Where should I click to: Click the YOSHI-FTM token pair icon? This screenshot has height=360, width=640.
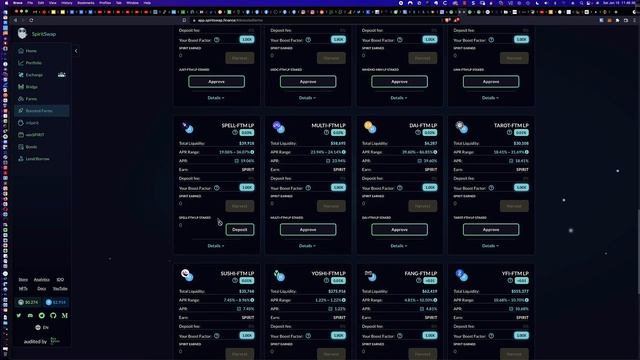point(279,275)
